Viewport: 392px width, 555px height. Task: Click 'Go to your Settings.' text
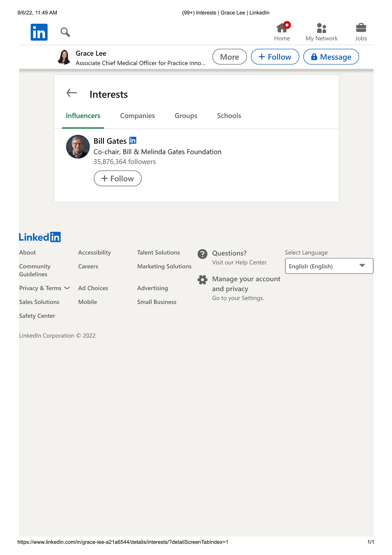[238, 298]
